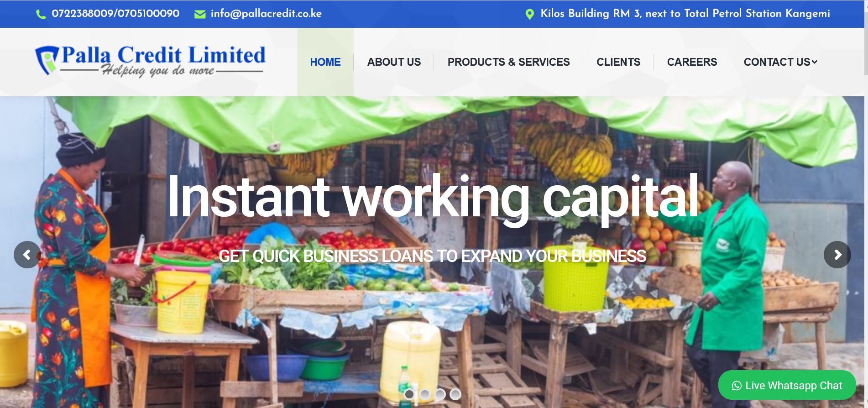This screenshot has height=408, width=868.
Task: Open the Products & Services menu
Action: coord(508,62)
